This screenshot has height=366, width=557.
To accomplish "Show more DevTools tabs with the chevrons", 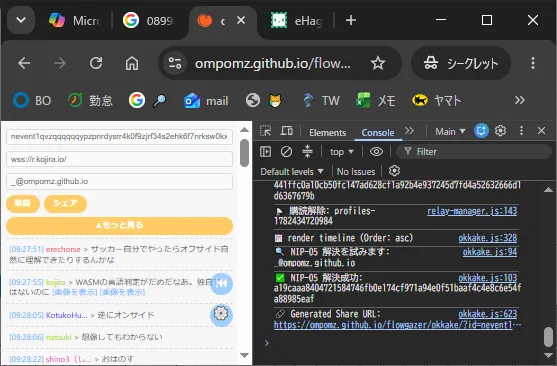I will [x=409, y=131].
